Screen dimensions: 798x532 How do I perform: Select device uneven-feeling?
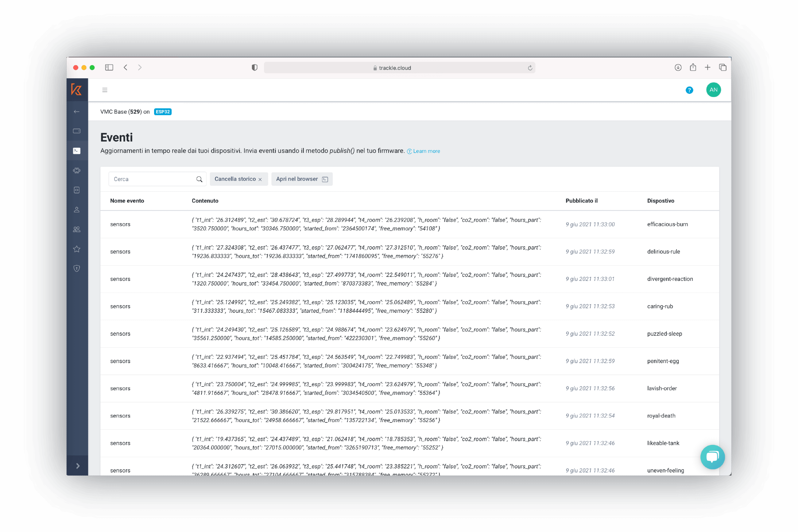[x=665, y=471]
